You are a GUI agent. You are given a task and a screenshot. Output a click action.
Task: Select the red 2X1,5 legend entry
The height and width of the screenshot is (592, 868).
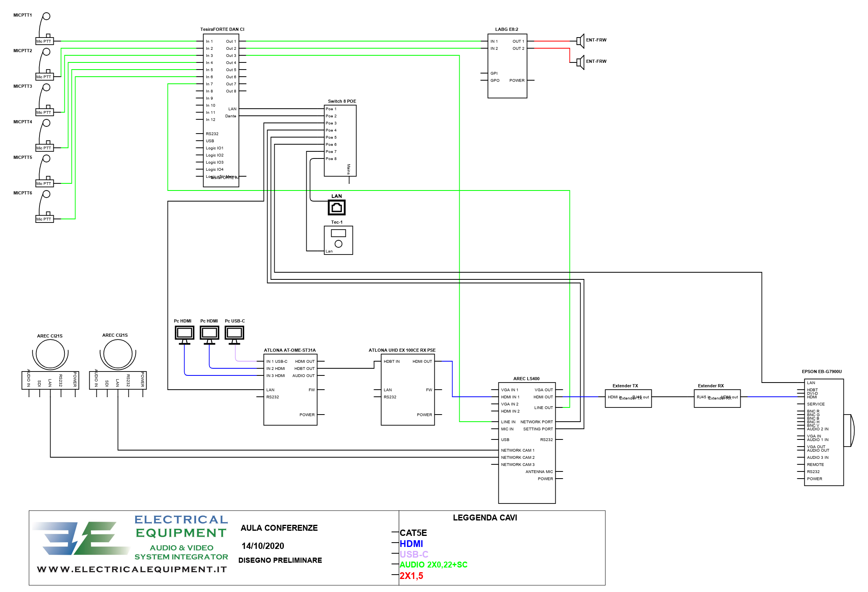tap(411, 576)
